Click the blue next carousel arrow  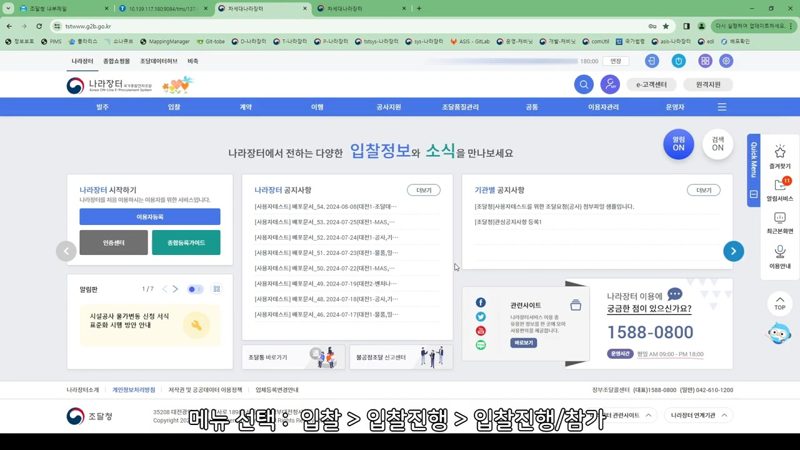tap(733, 251)
